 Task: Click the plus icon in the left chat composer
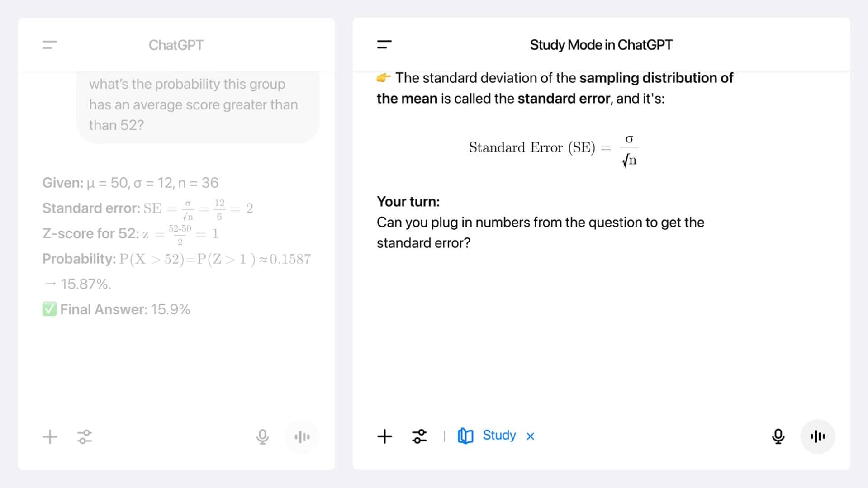click(50, 437)
